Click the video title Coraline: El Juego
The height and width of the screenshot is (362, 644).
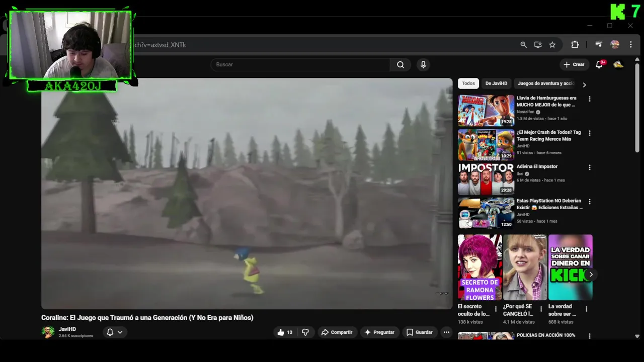(x=147, y=318)
